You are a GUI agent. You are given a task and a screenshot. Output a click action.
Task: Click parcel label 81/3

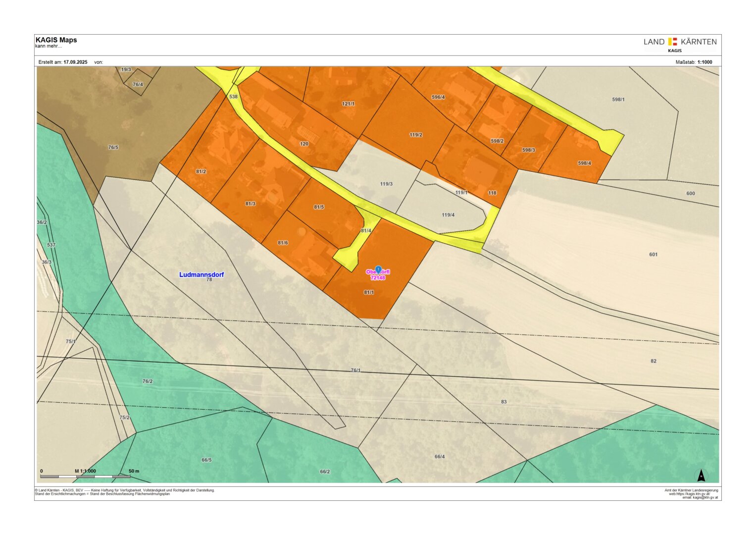251,204
